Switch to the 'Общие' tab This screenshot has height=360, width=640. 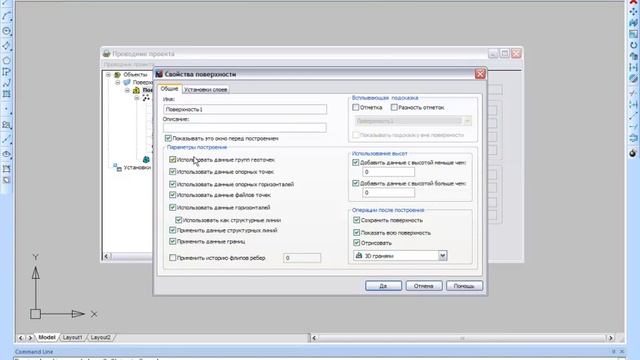coord(169,89)
